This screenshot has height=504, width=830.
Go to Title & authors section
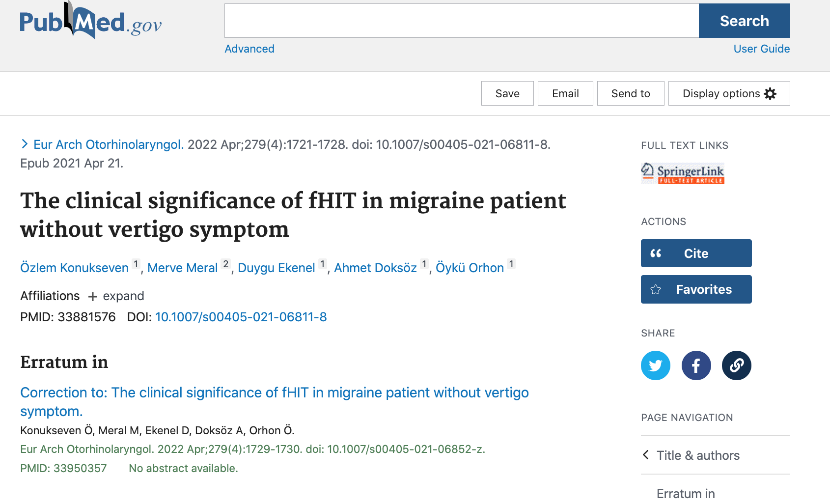coord(698,455)
